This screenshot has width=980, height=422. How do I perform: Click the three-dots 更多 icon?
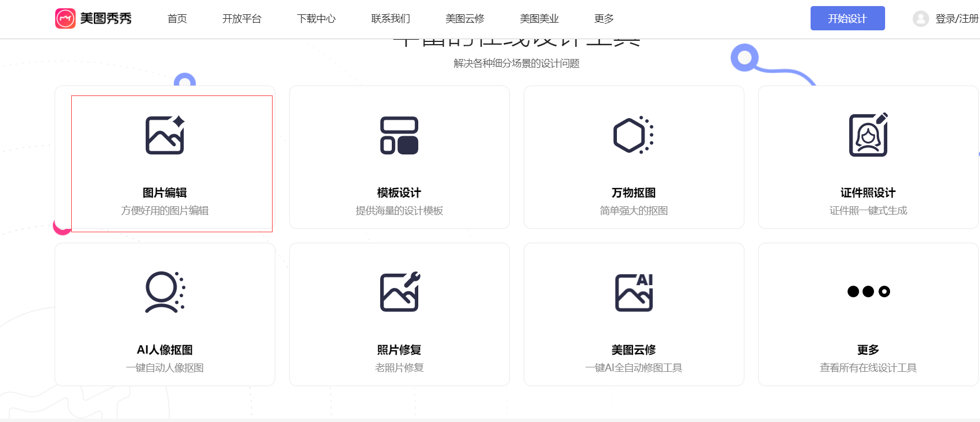(869, 291)
